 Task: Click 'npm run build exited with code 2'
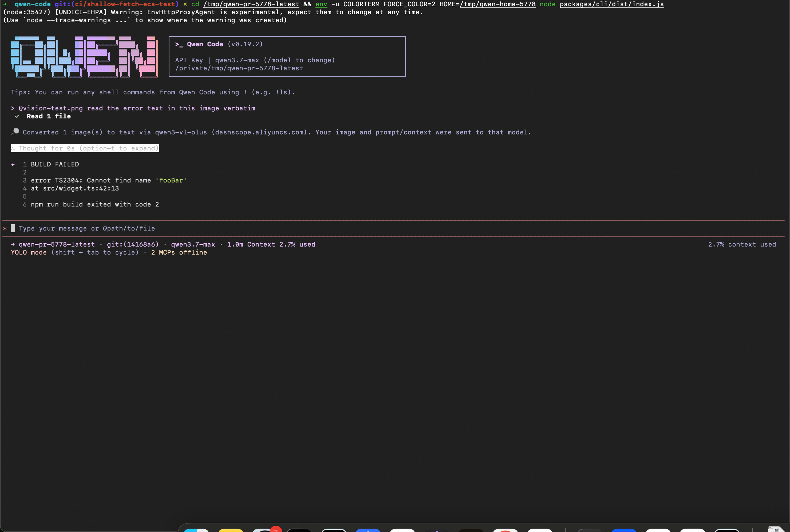click(x=95, y=205)
